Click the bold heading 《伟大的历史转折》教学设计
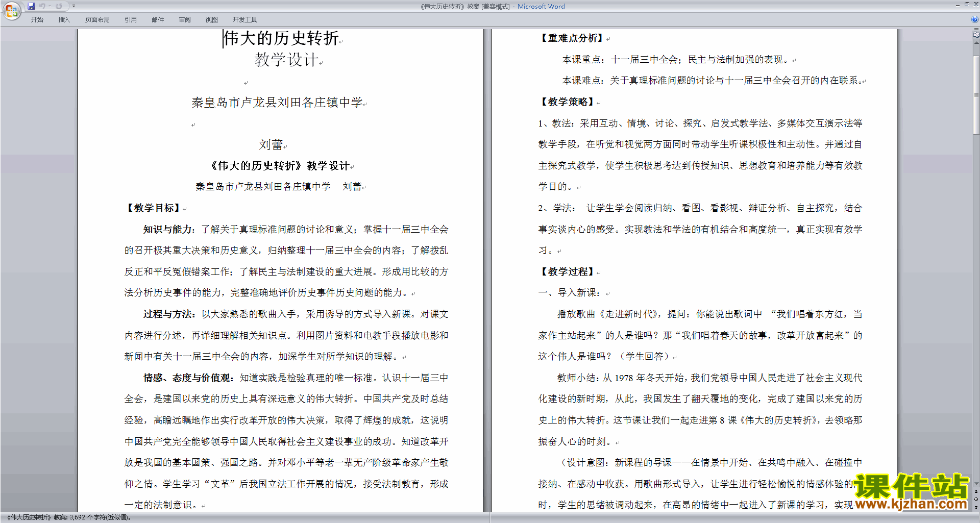The image size is (980, 523). coord(280,166)
